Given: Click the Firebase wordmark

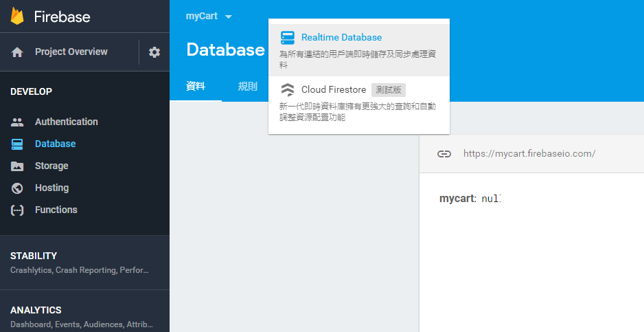Looking at the screenshot, I should coord(62,16).
